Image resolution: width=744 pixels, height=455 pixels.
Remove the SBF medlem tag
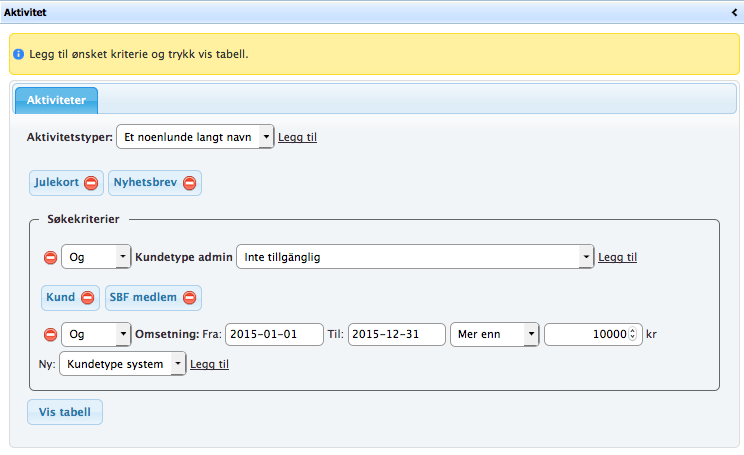pyautogui.click(x=189, y=298)
